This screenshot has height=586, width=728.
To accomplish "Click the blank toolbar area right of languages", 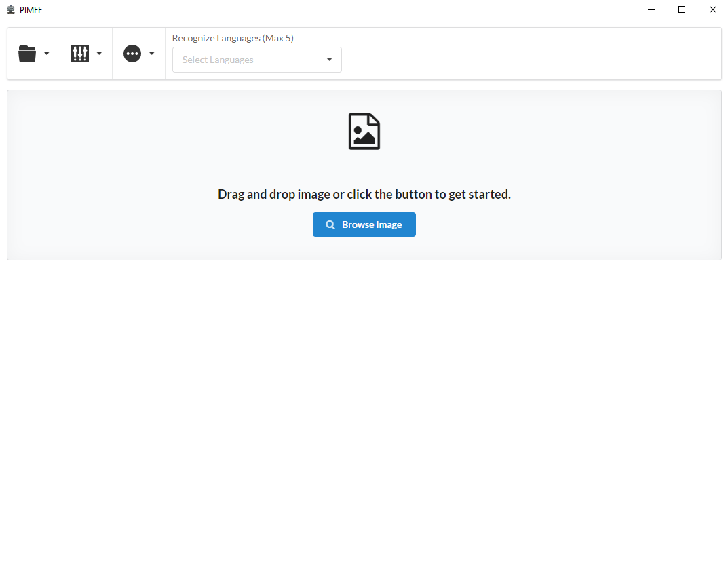I will coord(529,54).
